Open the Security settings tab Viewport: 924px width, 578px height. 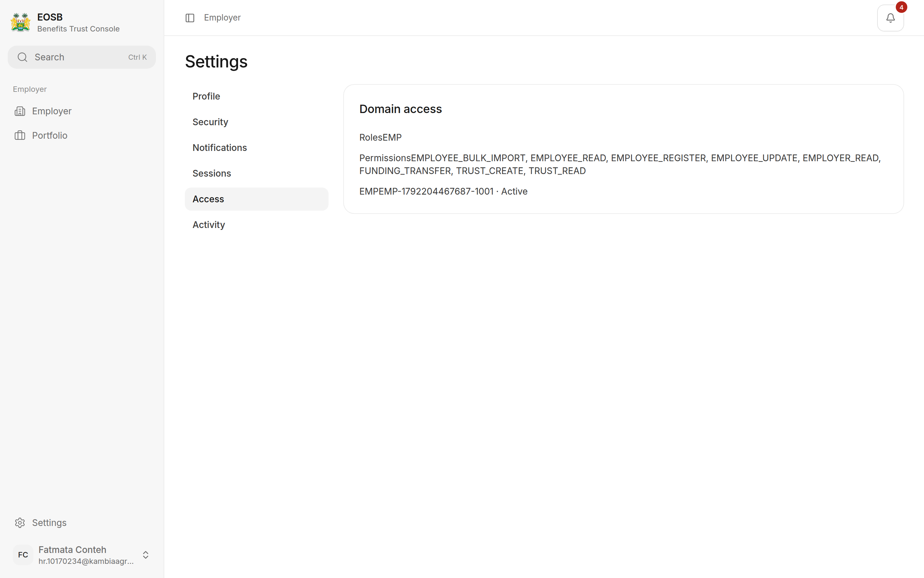coord(256,122)
